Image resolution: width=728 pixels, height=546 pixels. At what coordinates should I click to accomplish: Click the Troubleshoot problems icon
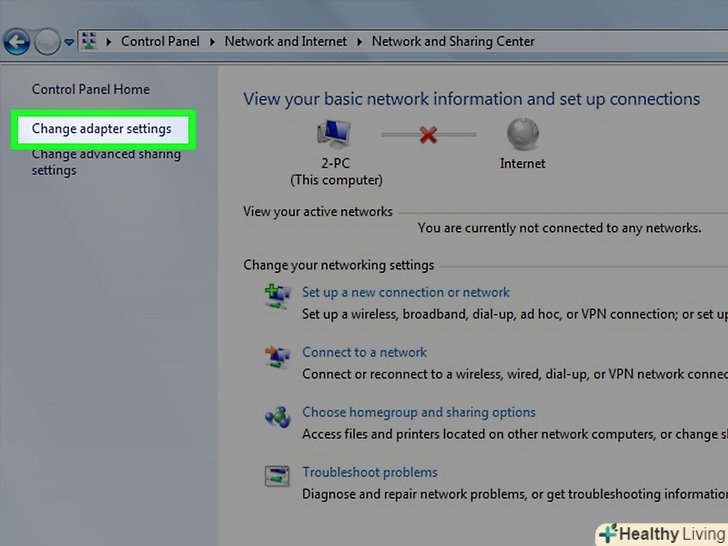coord(277,476)
